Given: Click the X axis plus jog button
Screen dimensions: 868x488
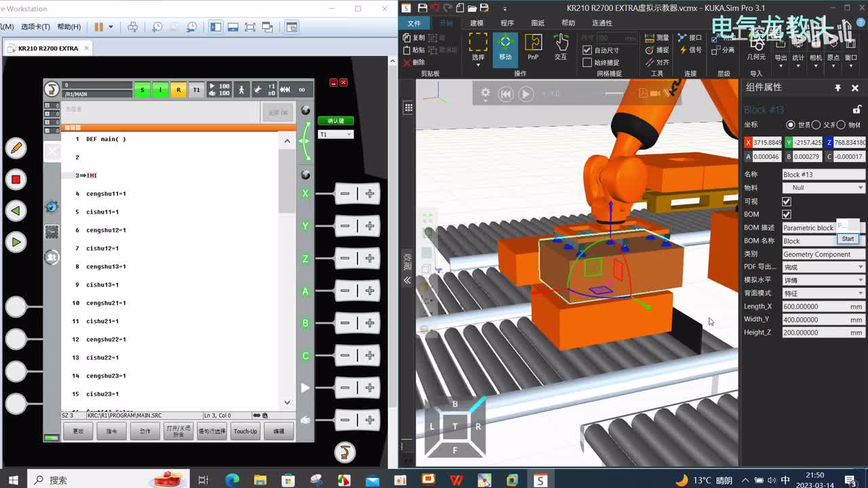Looking at the screenshot, I should [370, 194].
